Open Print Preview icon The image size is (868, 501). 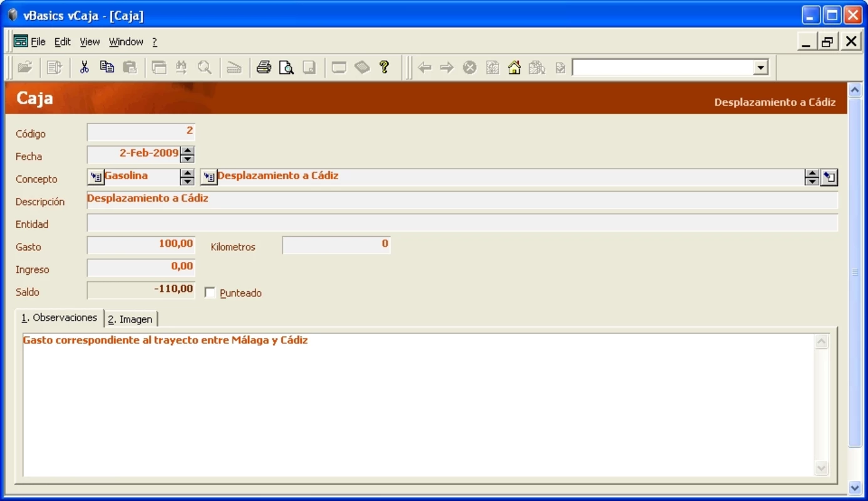point(286,67)
